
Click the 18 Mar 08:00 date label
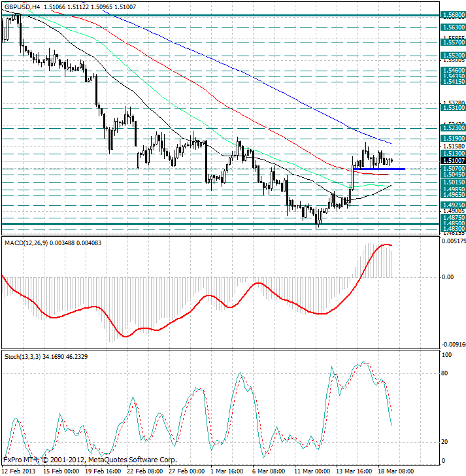(x=396, y=471)
